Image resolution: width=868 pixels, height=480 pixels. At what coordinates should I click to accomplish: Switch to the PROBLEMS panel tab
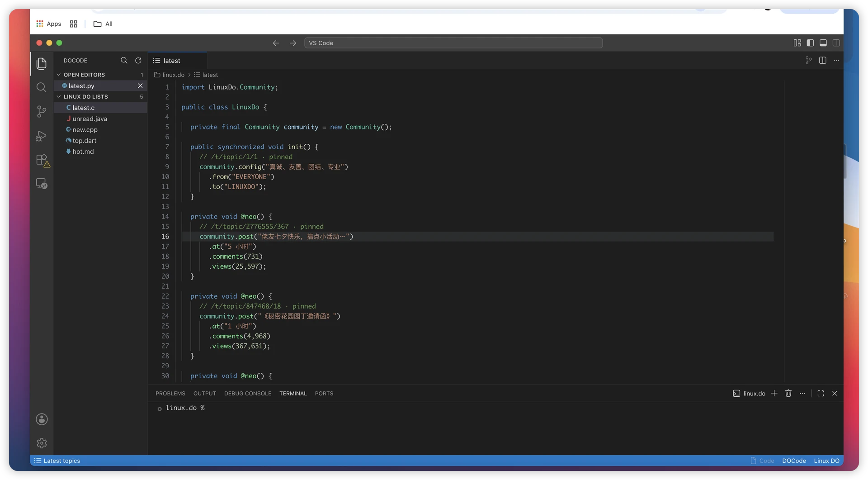click(170, 394)
